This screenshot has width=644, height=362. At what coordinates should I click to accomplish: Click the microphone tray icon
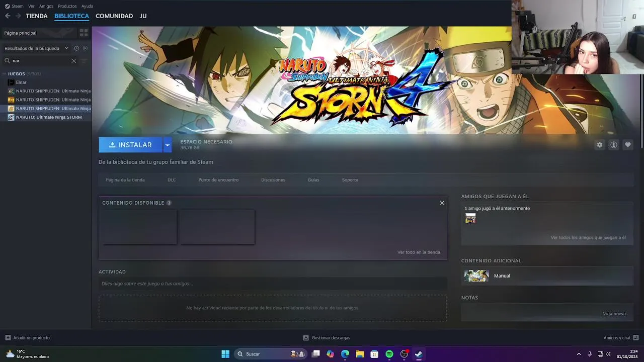[590, 354]
